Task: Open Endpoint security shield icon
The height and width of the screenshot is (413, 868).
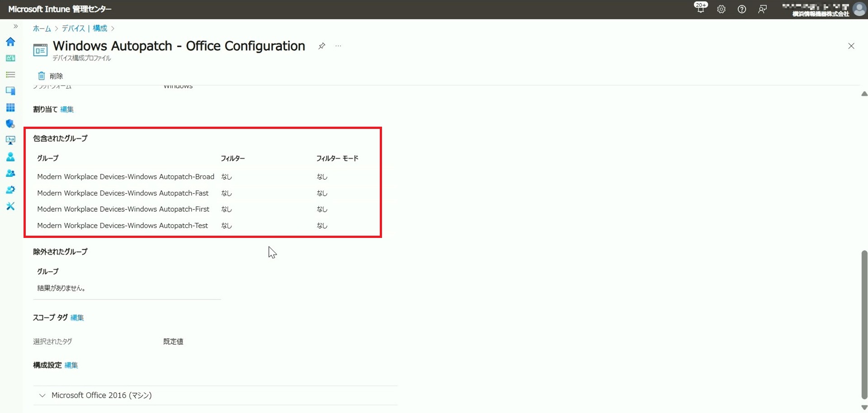Action: (10, 124)
